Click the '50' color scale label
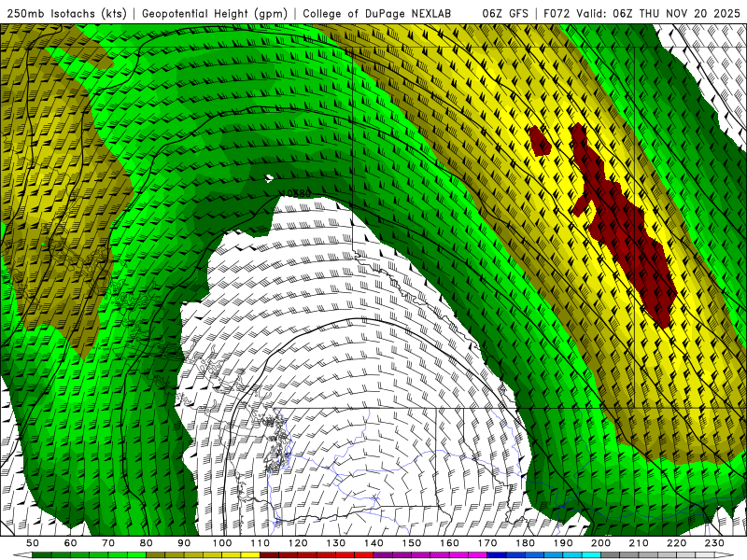The height and width of the screenshot is (560, 747). (33, 543)
